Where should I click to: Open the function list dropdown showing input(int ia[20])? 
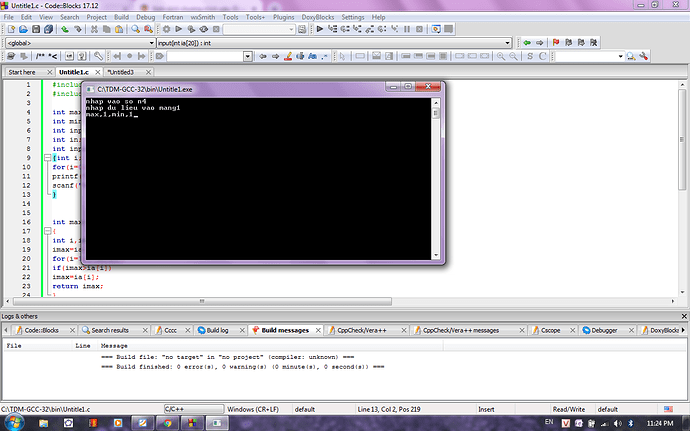[330, 43]
